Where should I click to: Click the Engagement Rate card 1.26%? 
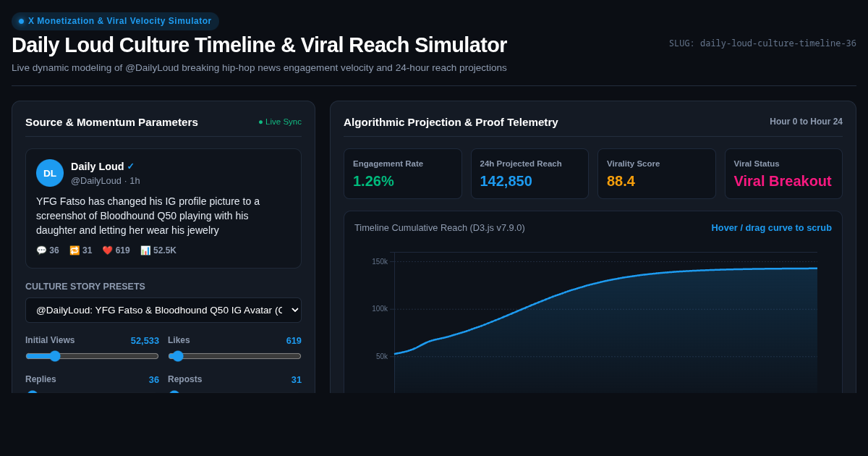(402, 174)
